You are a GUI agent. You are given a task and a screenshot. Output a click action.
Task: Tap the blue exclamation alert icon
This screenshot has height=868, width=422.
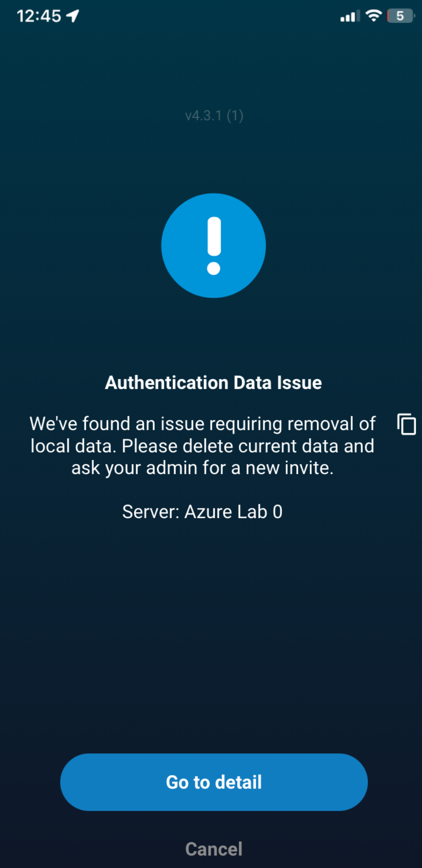pyautogui.click(x=213, y=245)
